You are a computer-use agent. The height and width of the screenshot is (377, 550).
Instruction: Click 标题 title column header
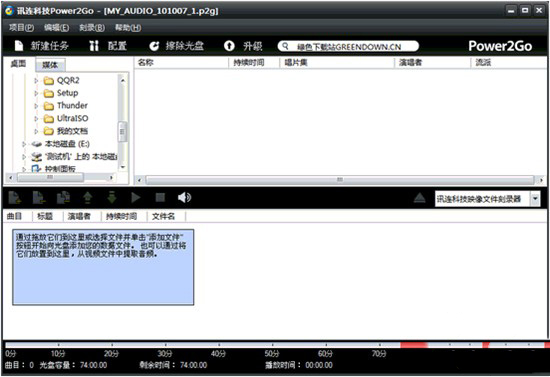click(x=47, y=216)
